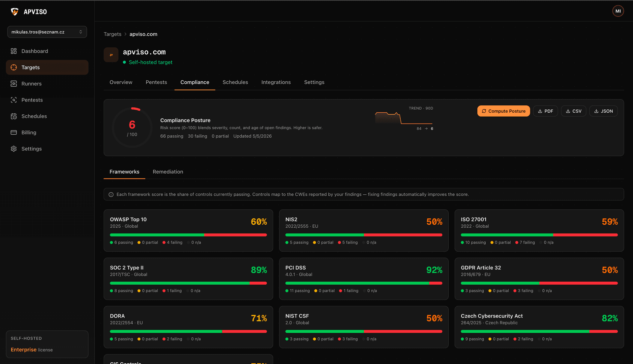Open Dashboard from the sidebar

point(47,51)
